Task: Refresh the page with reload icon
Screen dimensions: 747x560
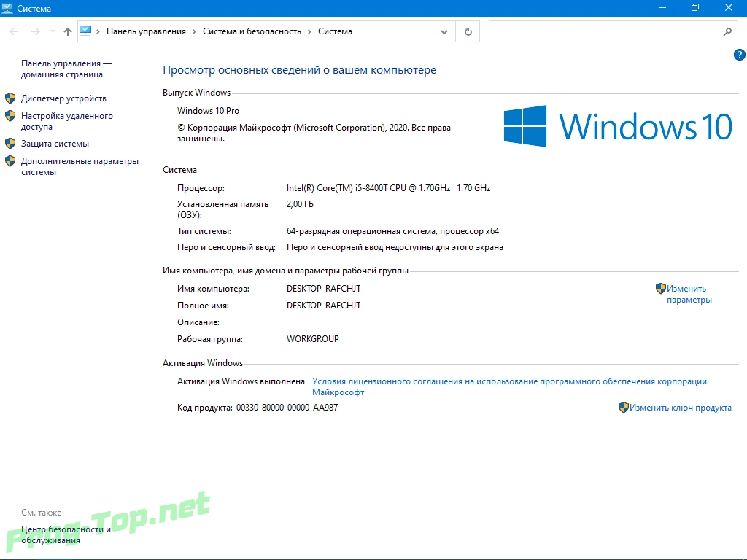Action: pyautogui.click(x=468, y=31)
